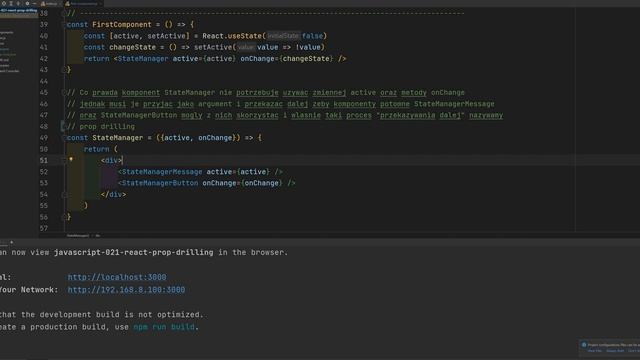This screenshot has height=360, width=640.
Task: Click the yellow lightbulb on line 51
Action: 71,160
